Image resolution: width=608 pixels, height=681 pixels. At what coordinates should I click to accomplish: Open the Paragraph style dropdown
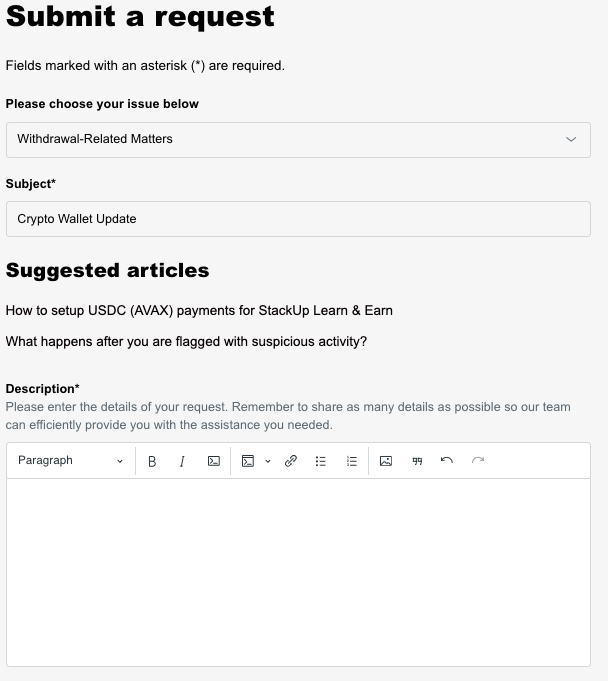(x=70, y=460)
